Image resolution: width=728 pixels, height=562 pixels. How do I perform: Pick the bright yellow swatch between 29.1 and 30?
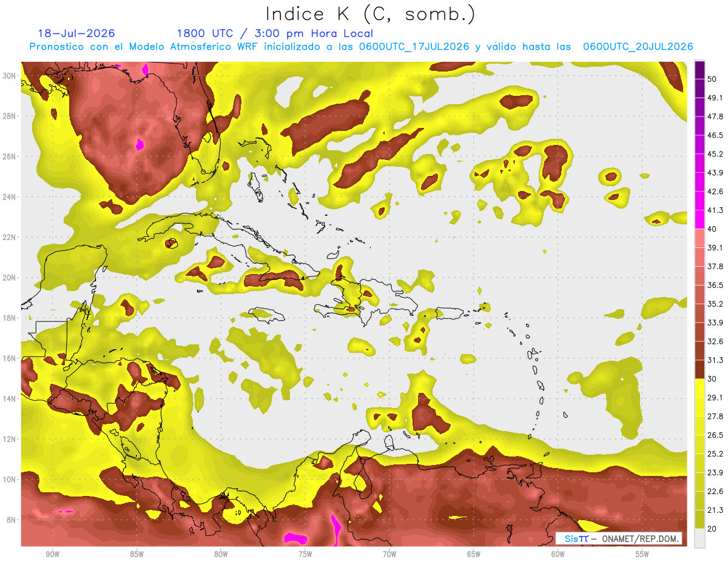[x=699, y=388]
